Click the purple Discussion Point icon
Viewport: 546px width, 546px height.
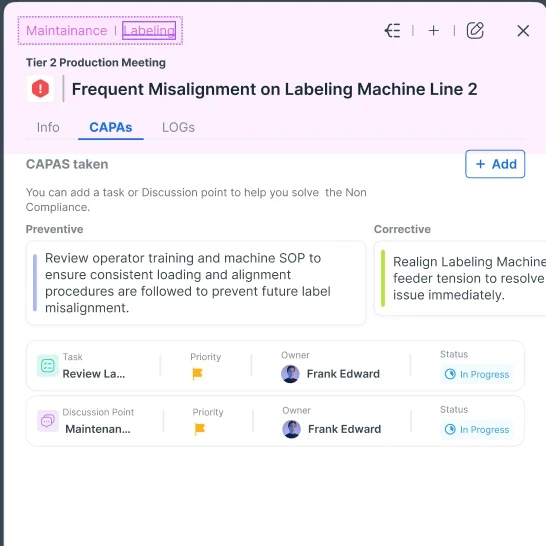pyautogui.click(x=48, y=421)
